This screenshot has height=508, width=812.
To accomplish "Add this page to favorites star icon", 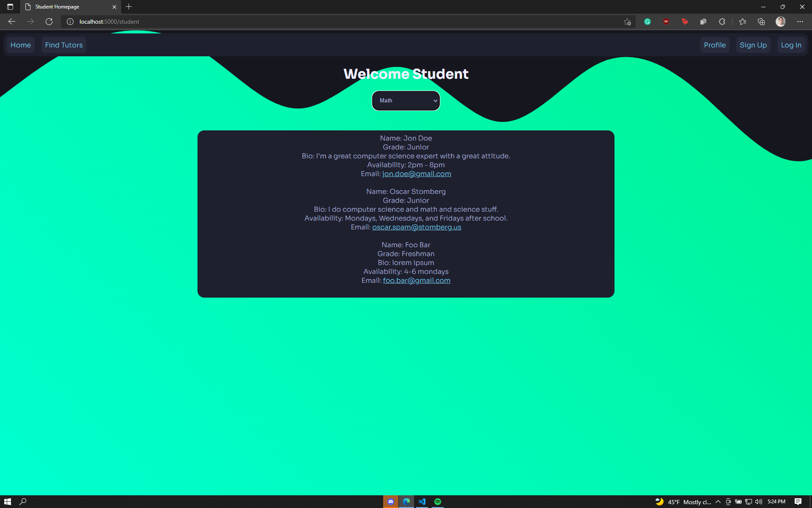I will pos(627,22).
